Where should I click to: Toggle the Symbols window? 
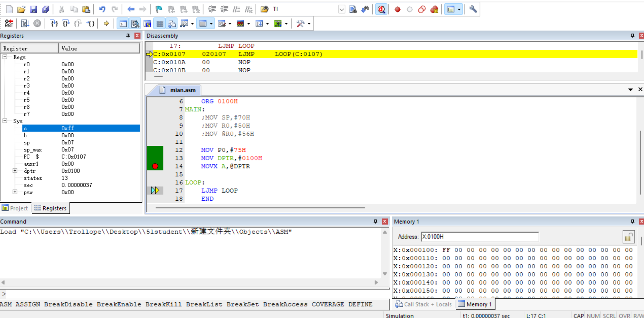point(147,23)
